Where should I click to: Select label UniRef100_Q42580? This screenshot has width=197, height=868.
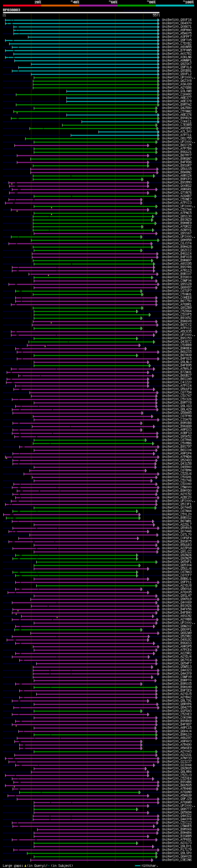click(177, 108)
